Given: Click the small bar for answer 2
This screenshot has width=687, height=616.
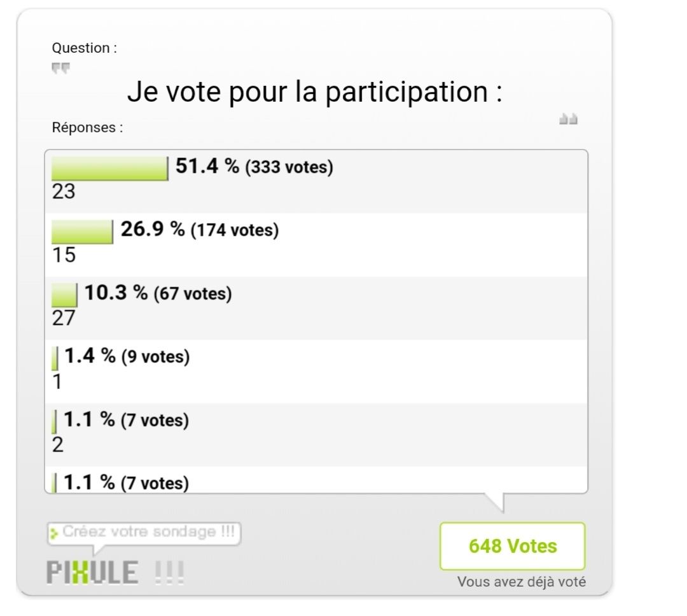Looking at the screenshot, I should (54, 422).
